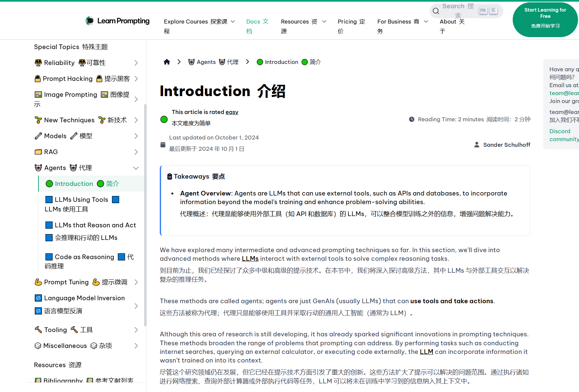
Task: Click the green circle beside sidebar Introduction
Action: 49,184
